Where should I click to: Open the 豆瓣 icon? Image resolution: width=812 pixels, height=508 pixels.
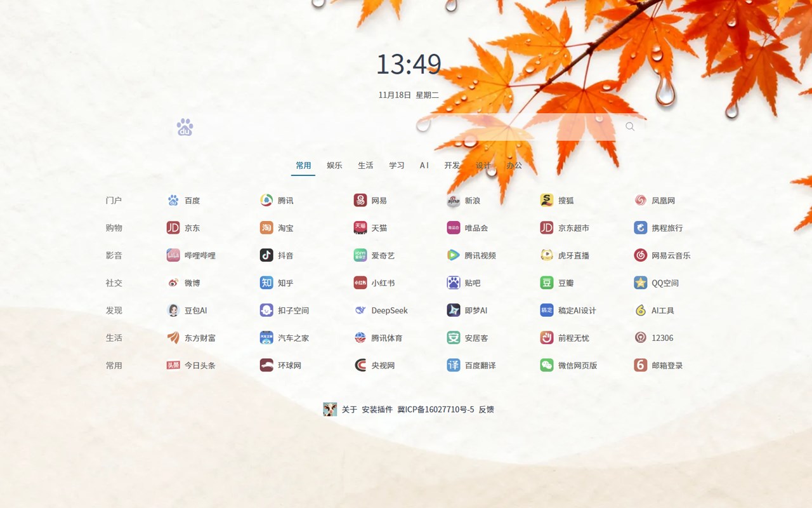(547, 283)
